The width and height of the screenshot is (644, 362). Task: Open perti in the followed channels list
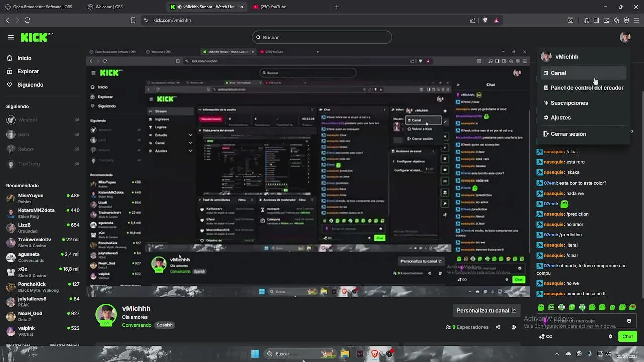[43, 135]
